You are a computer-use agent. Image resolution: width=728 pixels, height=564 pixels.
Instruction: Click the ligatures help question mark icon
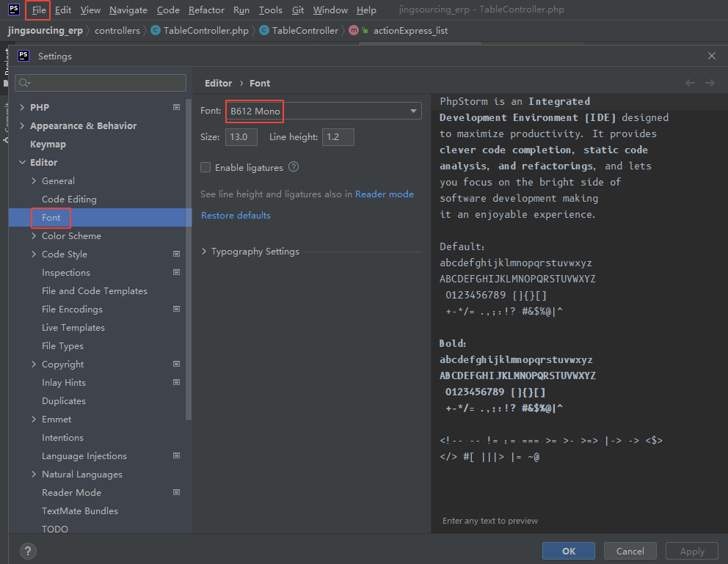coord(294,167)
